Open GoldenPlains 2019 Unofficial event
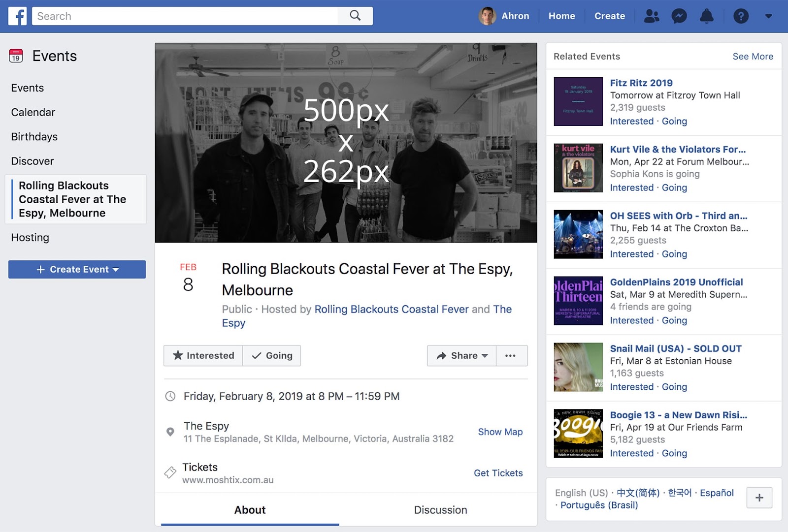788x532 pixels. 677,282
